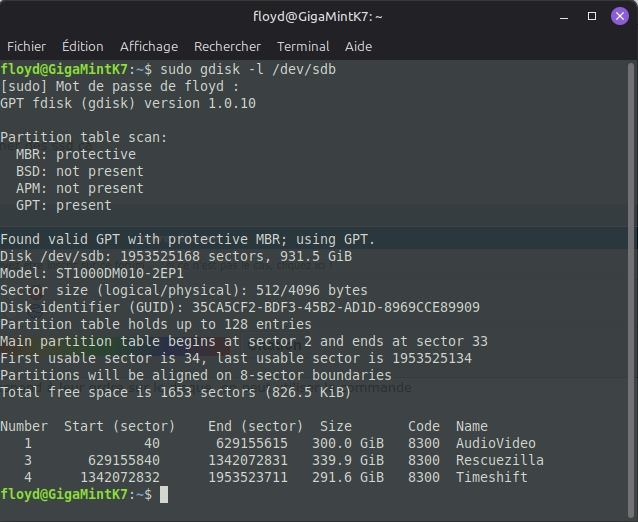
Task: Maximize the terminal window
Action: [x=593, y=16]
